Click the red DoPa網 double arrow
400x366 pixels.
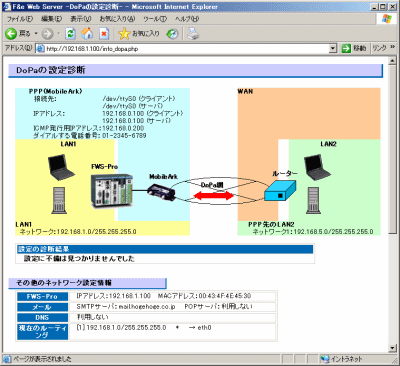213,195
